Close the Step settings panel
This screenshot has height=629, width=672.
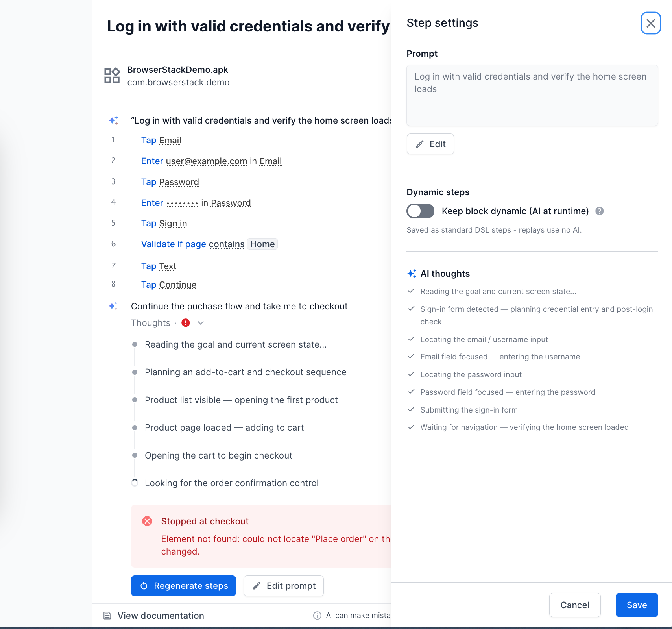tap(650, 23)
